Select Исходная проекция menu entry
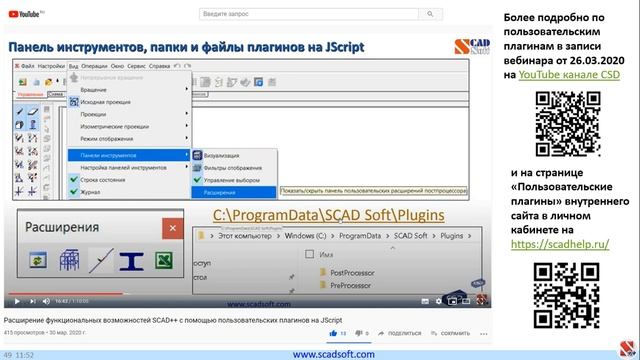 [129, 102]
